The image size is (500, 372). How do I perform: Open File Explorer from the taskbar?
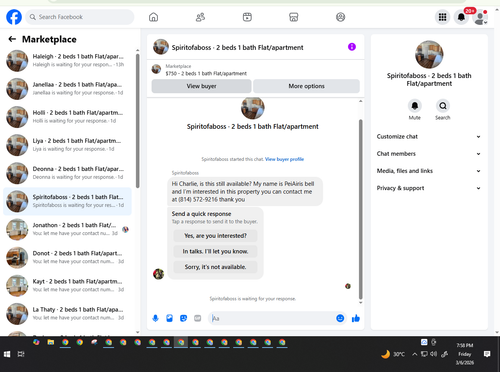51,342
